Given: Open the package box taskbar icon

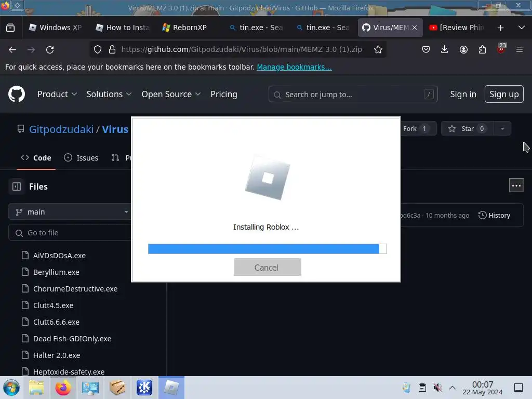Looking at the screenshot, I should 117,388.
